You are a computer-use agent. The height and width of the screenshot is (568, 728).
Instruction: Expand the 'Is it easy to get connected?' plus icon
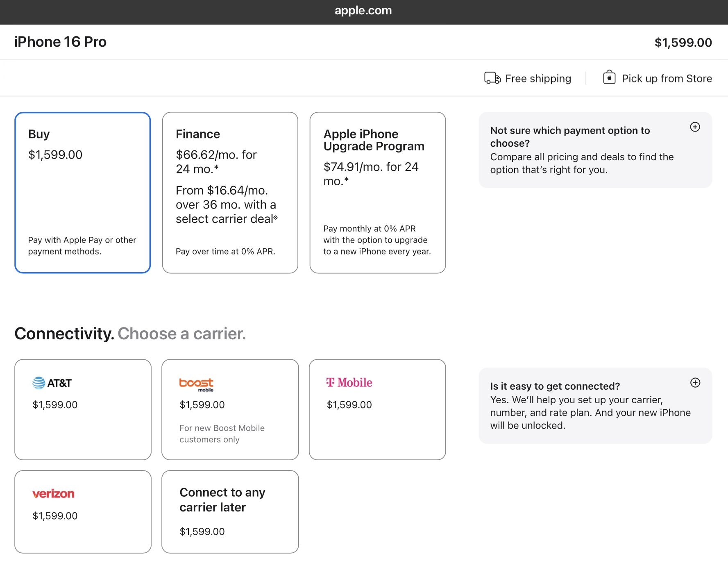[695, 383]
